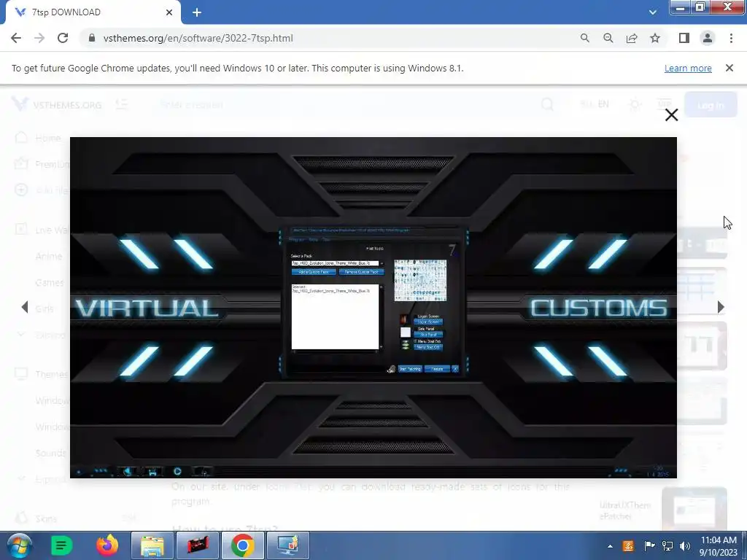Open the search icon in the address bar

coord(584,38)
